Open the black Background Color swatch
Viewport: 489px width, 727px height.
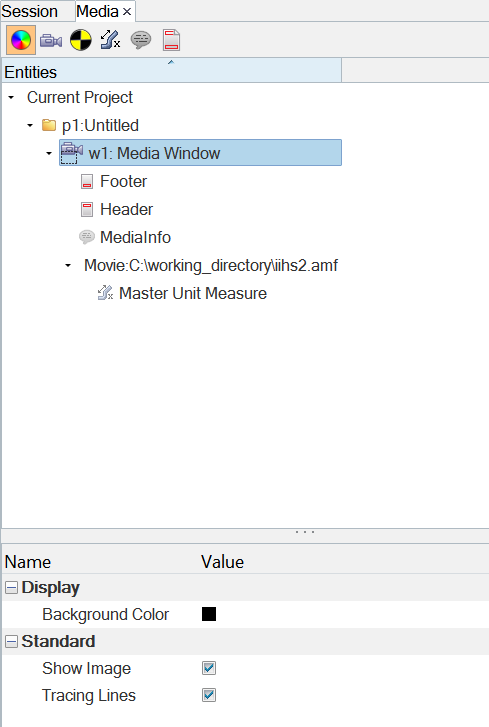(209, 614)
